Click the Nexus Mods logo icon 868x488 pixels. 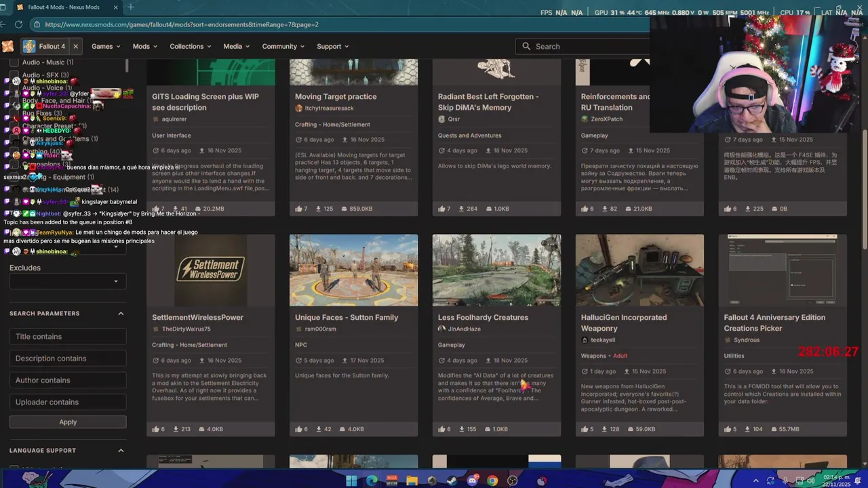click(x=7, y=46)
